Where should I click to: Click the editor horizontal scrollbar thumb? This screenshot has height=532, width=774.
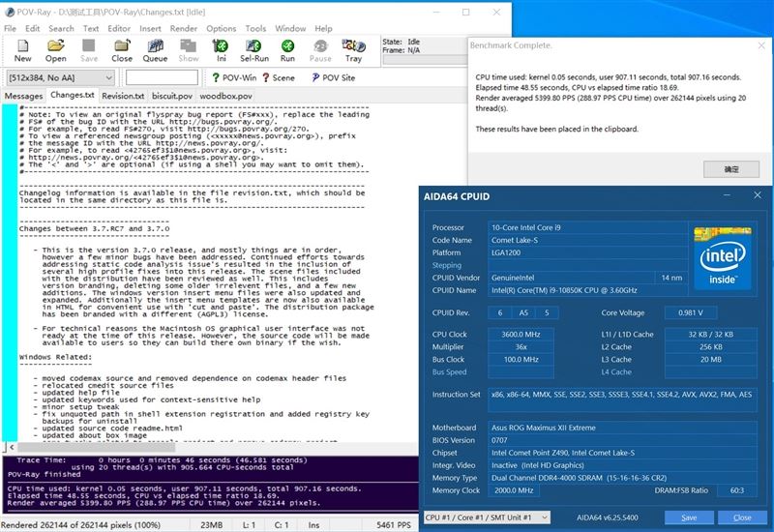point(96,447)
